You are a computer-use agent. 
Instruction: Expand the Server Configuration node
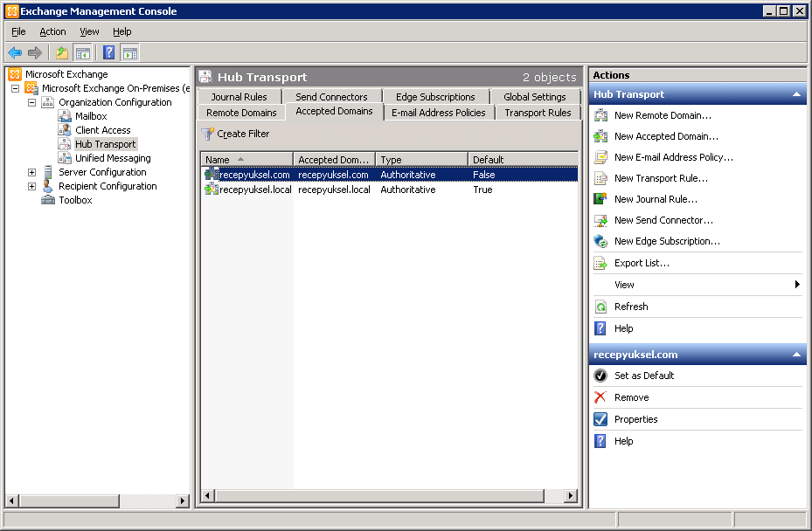[32, 172]
